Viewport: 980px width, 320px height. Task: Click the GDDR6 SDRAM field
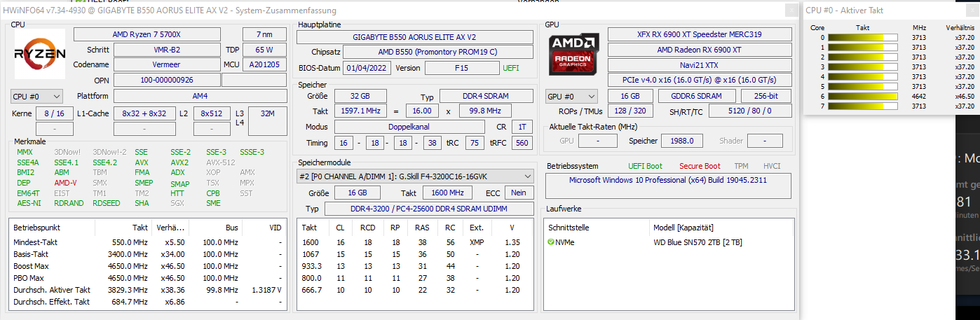click(x=697, y=96)
